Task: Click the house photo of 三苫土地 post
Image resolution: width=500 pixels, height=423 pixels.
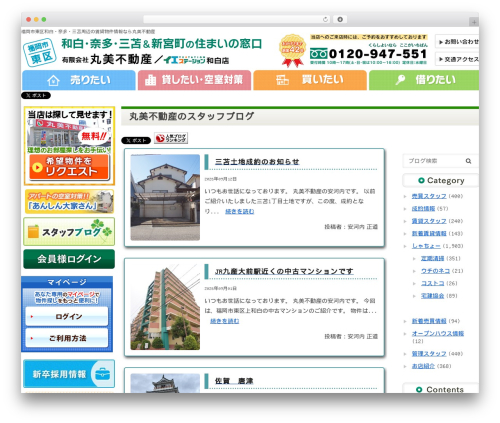Action: tap(165, 197)
